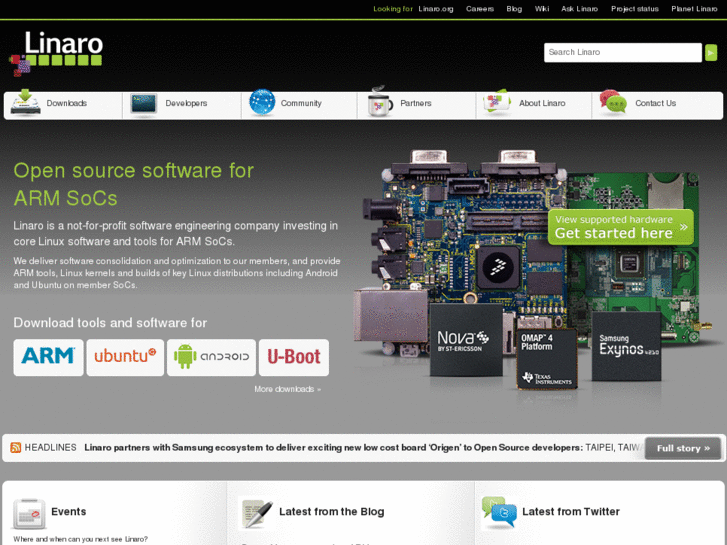The width and height of the screenshot is (727, 545).
Task: Click Latest from Twitter heading
Action: pyautogui.click(x=571, y=512)
